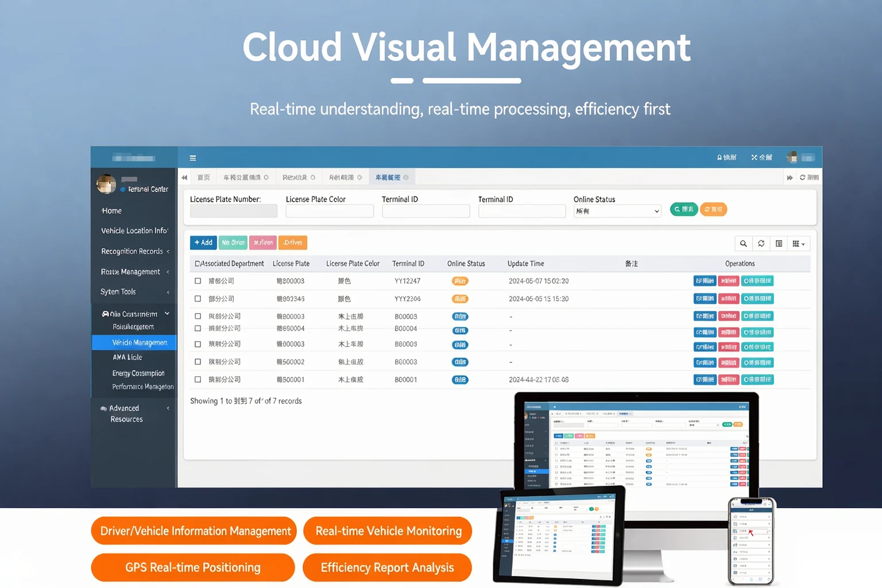The height and width of the screenshot is (588, 882).
Task: Close the highlighted active tab via its circle icon
Action: (406, 177)
